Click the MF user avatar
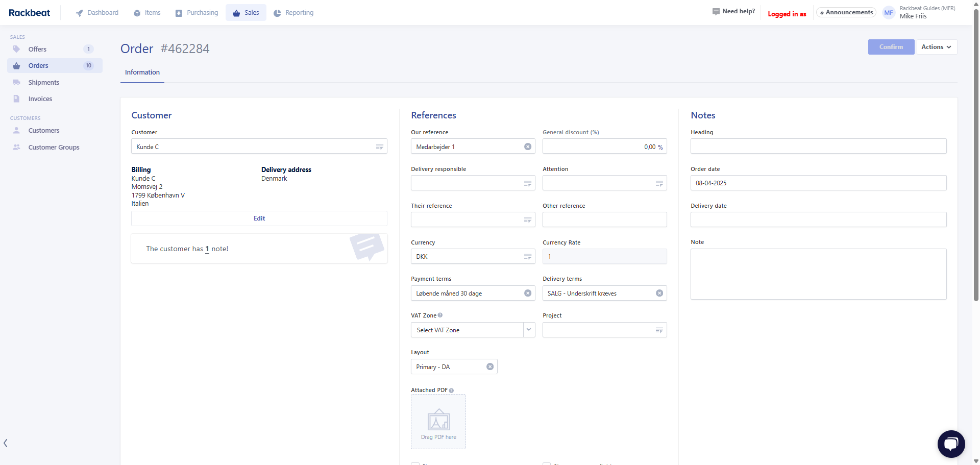980x465 pixels. click(x=889, y=13)
